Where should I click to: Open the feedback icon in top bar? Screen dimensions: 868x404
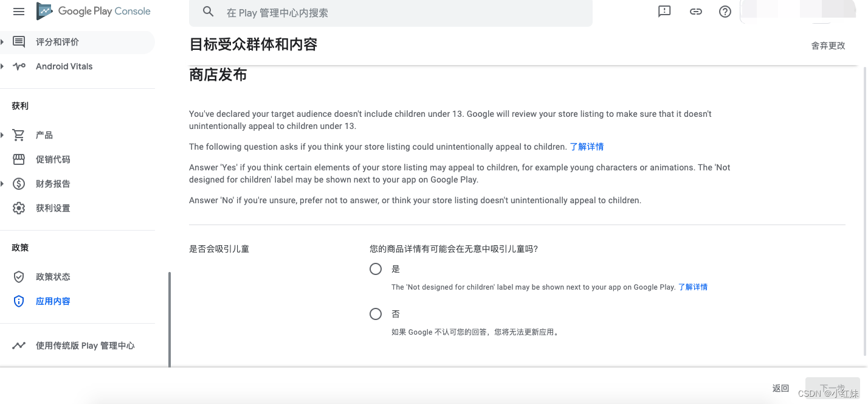tap(664, 11)
